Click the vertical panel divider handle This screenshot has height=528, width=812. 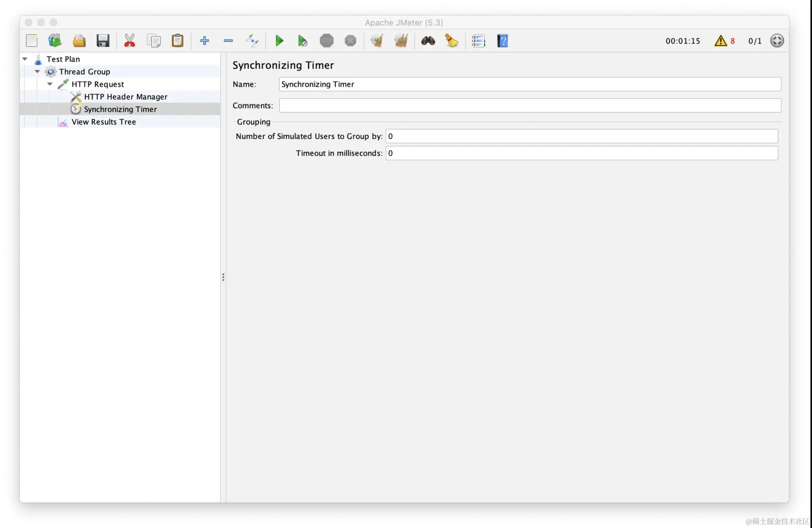pyautogui.click(x=223, y=277)
